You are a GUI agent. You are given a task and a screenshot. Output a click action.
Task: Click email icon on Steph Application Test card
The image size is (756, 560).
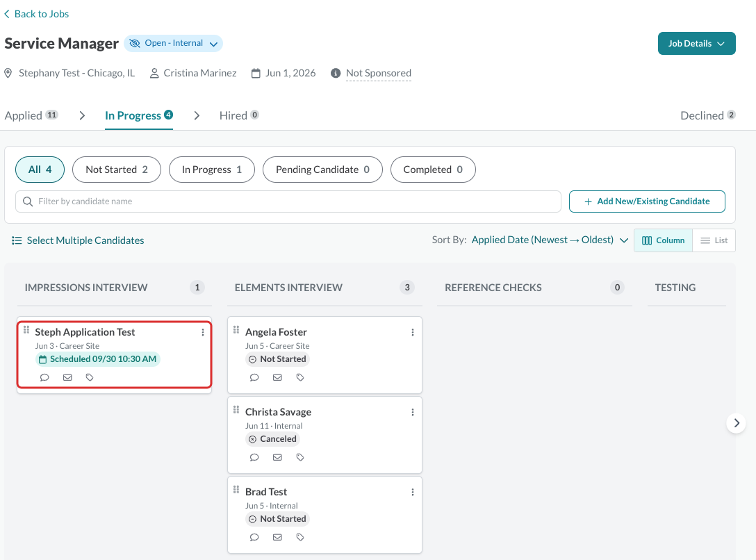click(x=67, y=377)
